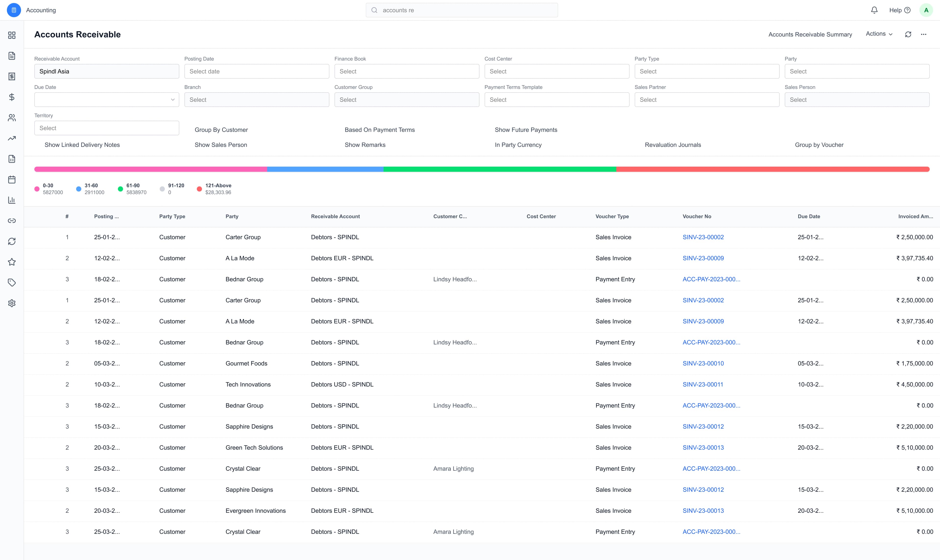940x560 pixels.
Task: Click the refresh icon near Actions
Action: [908, 34]
